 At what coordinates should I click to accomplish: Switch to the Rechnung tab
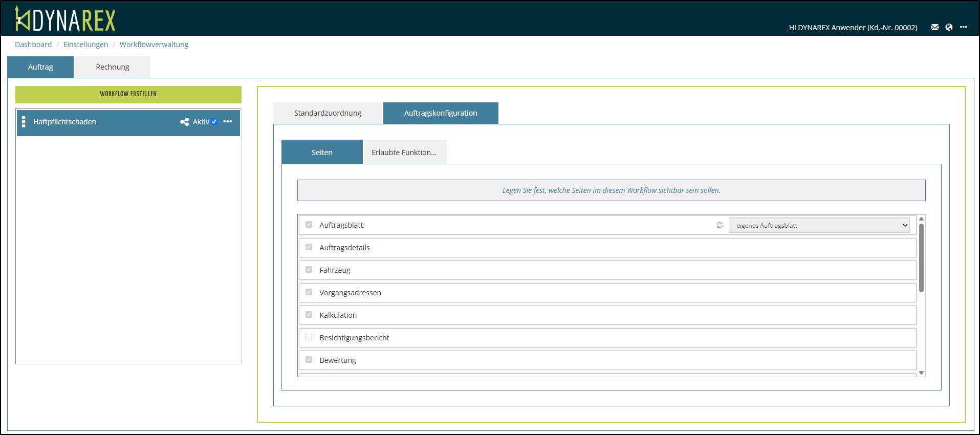(112, 67)
